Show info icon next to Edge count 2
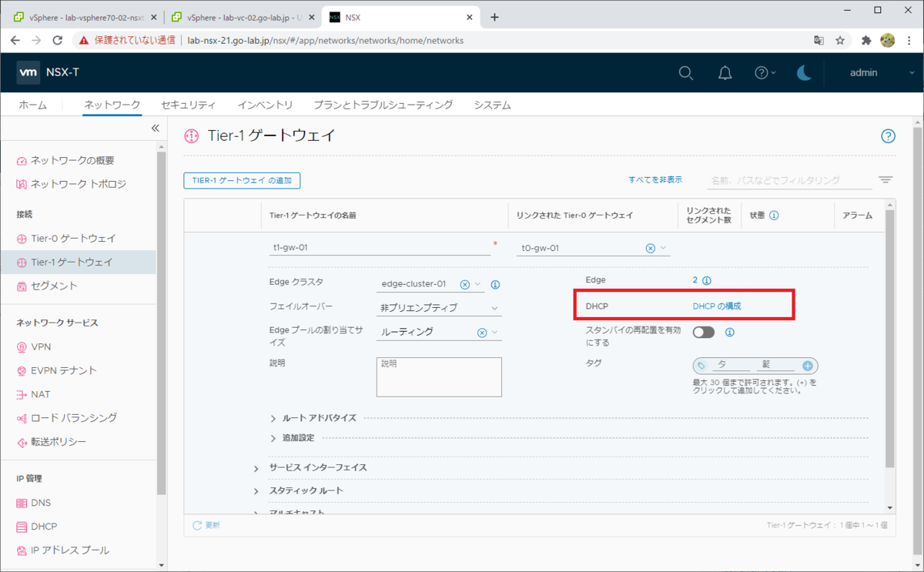The width and height of the screenshot is (924, 572). [706, 280]
